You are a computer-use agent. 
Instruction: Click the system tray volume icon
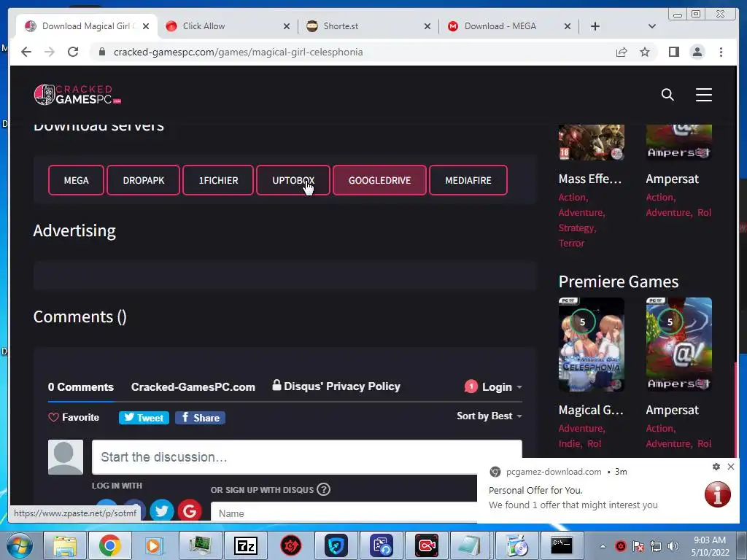673,546
